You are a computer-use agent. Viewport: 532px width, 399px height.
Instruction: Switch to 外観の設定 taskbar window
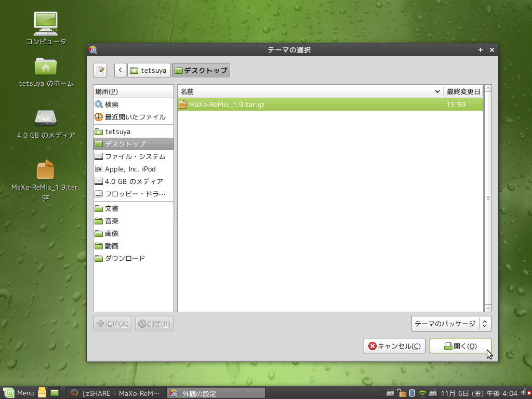[217, 393]
